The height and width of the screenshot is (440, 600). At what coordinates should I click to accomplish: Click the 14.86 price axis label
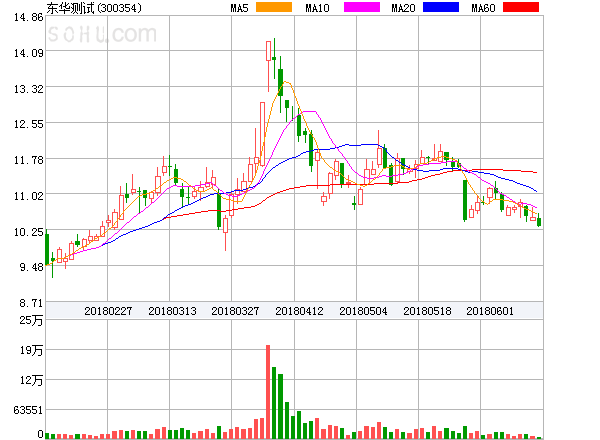28,17
